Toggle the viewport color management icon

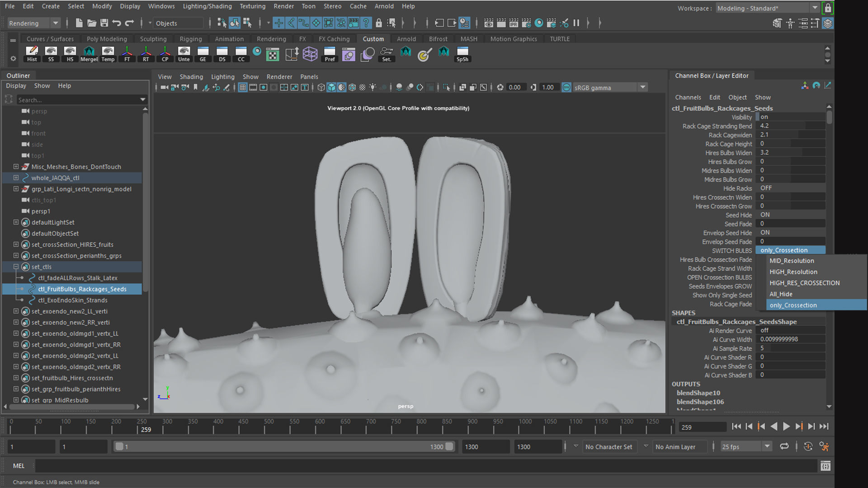(566, 88)
